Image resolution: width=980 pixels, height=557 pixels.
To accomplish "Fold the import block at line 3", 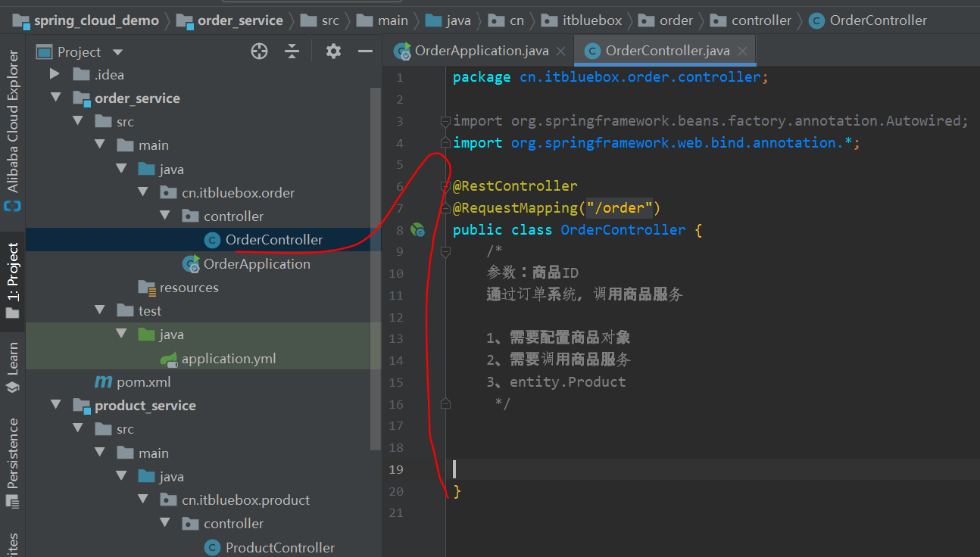I will 445,121.
